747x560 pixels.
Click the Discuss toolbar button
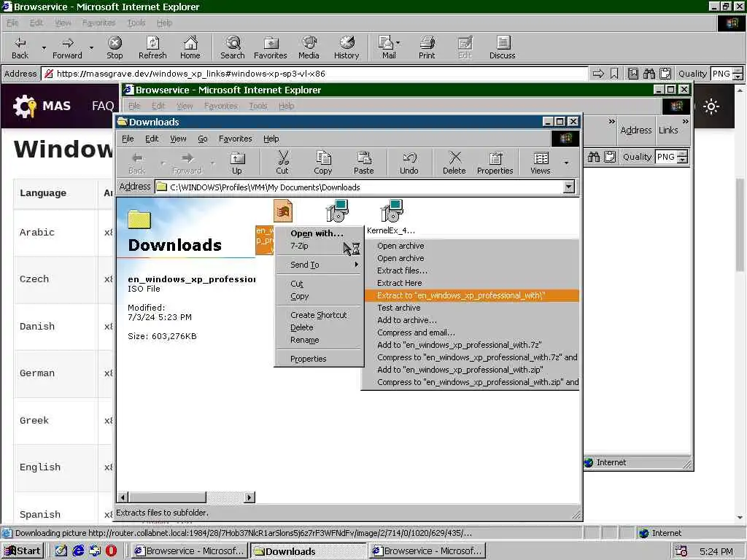tap(502, 47)
